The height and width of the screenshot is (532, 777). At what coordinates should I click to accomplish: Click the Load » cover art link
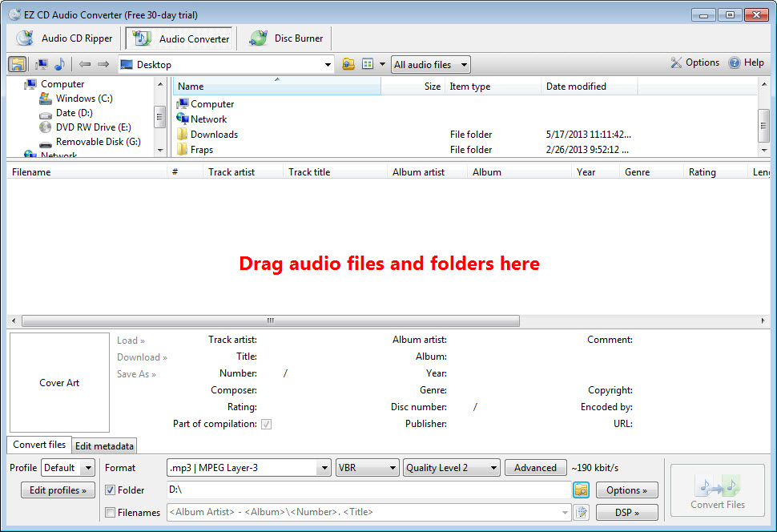[x=131, y=341]
